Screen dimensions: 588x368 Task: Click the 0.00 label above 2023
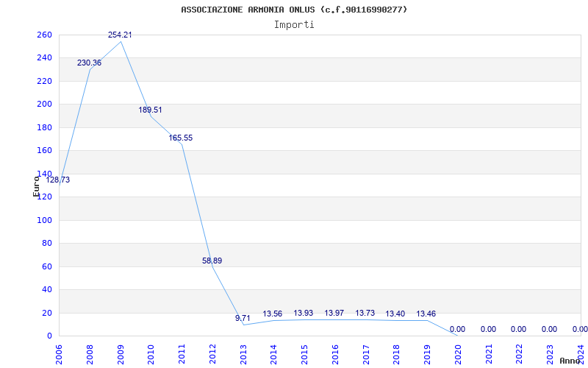pos(549,329)
